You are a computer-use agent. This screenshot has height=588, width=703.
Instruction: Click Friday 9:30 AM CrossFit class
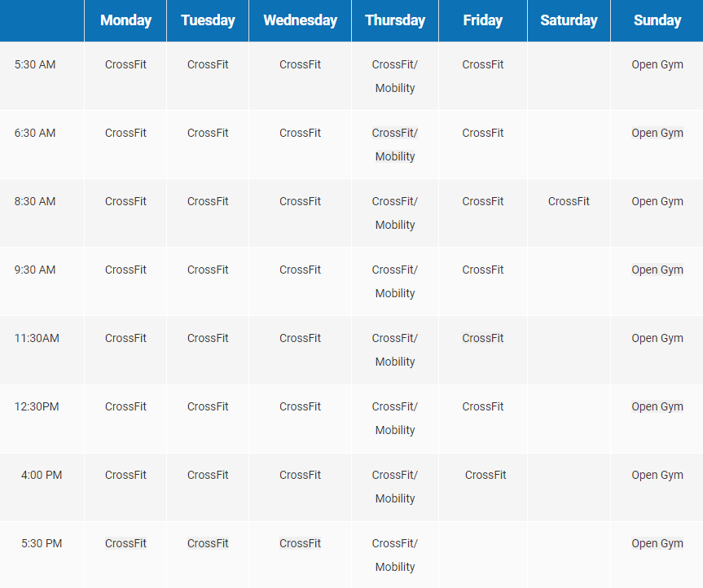point(483,270)
